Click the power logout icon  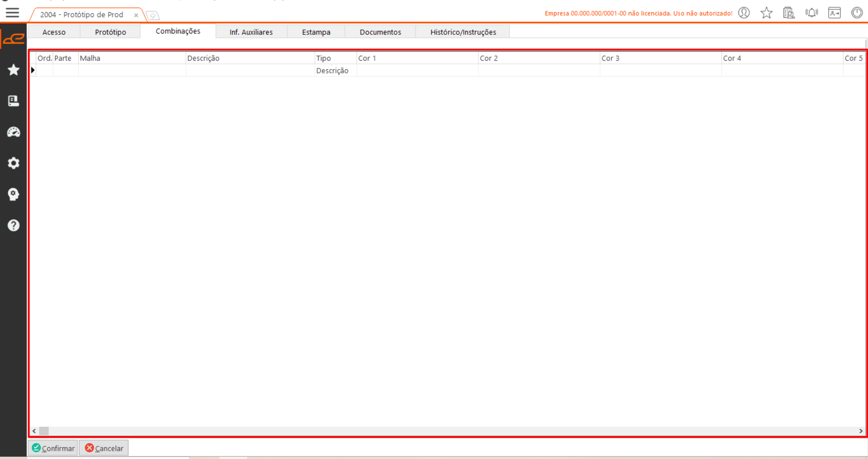(x=857, y=13)
